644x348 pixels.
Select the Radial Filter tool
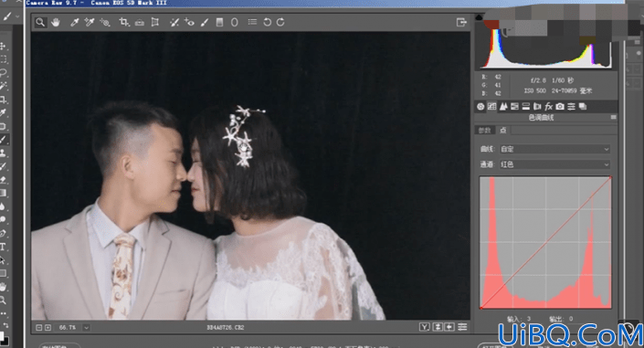tap(234, 22)
